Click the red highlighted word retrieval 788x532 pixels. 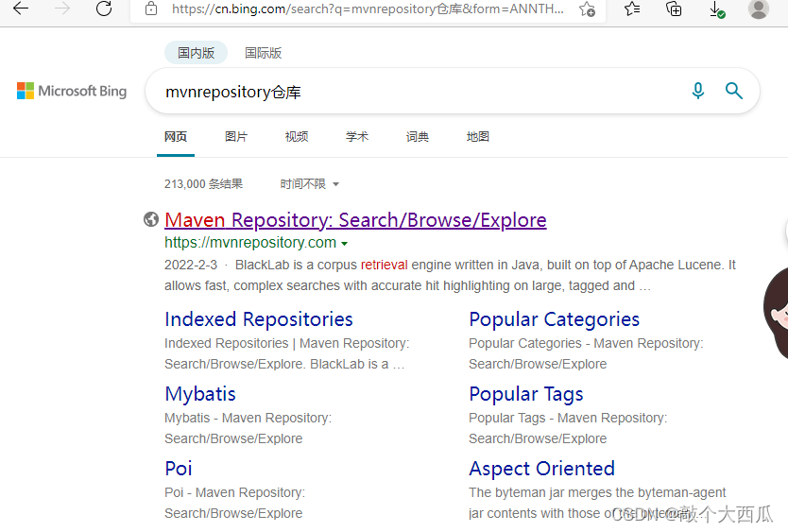tap(384, 265)
